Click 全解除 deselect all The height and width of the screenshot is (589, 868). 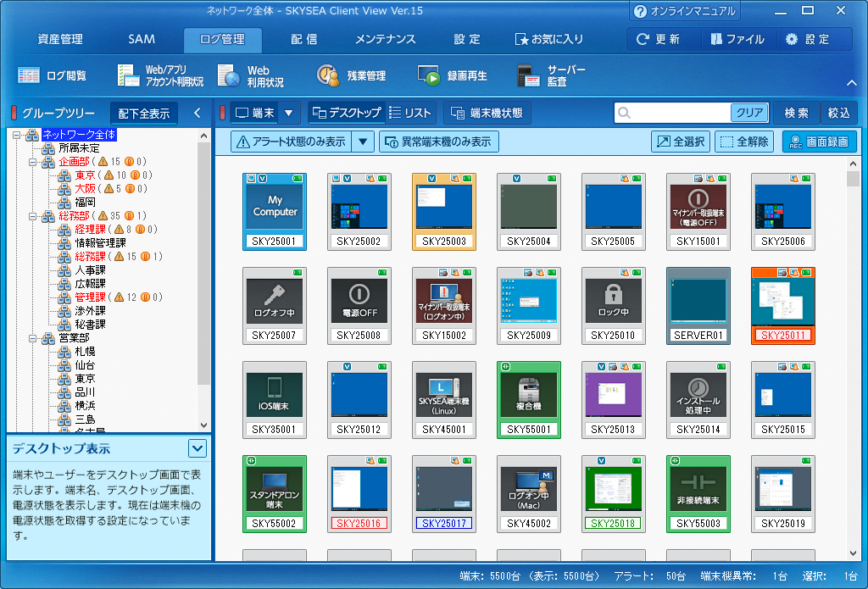click(744, 142)
